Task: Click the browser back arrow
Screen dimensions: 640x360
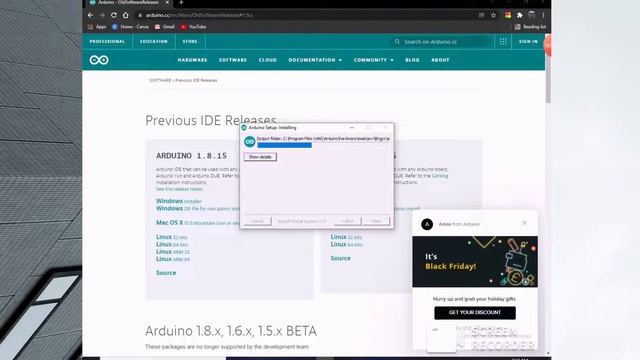Action: point(91,15)
